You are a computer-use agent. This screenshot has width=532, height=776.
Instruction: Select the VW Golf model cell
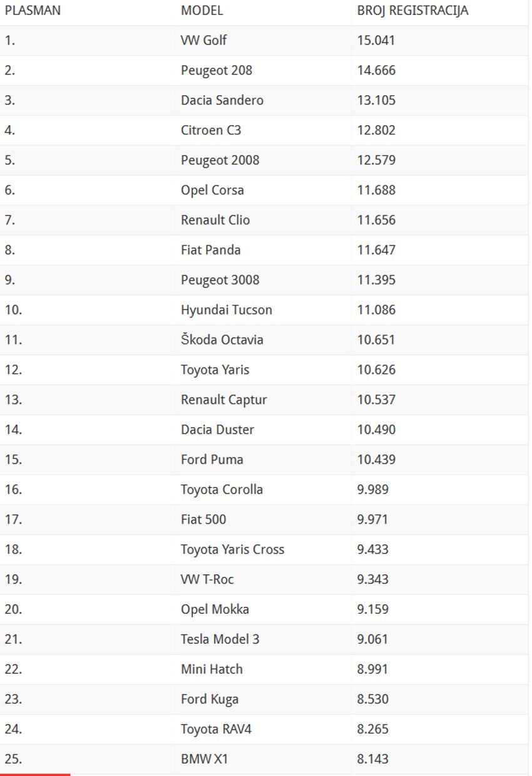pyautogui.click(x=203, y=41)
